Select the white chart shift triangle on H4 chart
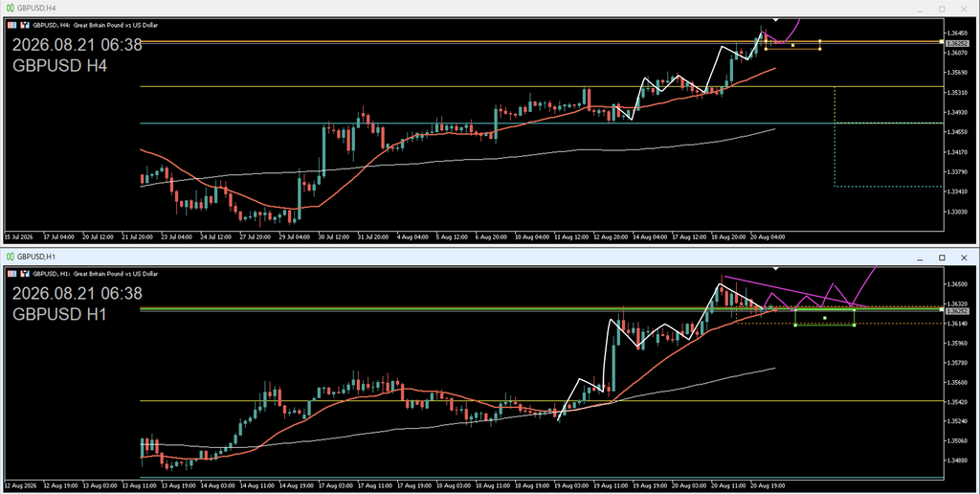Viewport: 980px width, 494px height. pos(775,20)
